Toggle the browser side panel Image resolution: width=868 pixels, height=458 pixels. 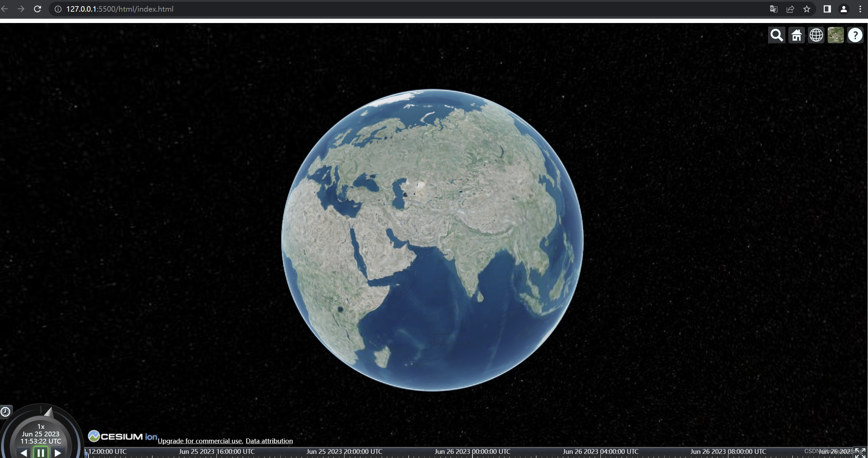pyautogui.click(x=827, y=9)
